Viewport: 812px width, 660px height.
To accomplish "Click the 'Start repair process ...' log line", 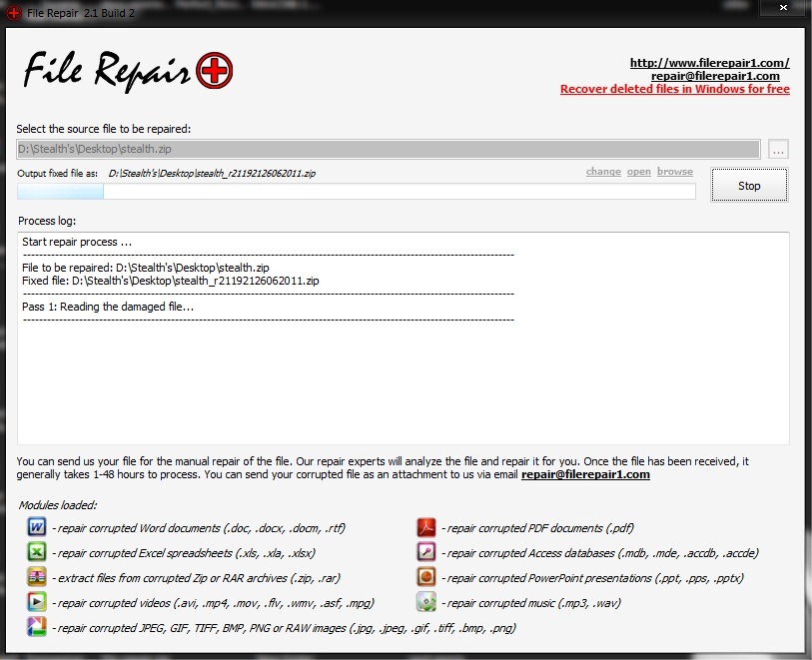I will (x=77, y=242).
